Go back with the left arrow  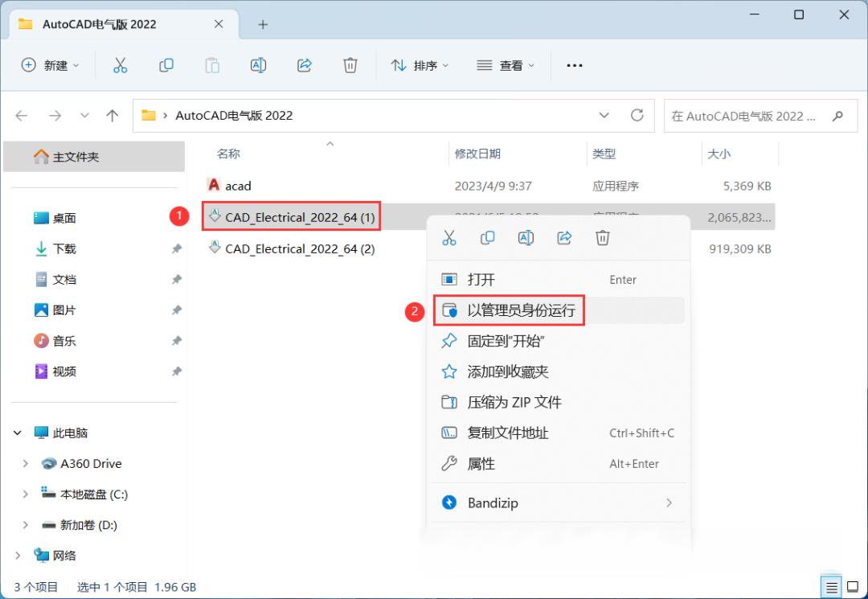tap(22, 116)
